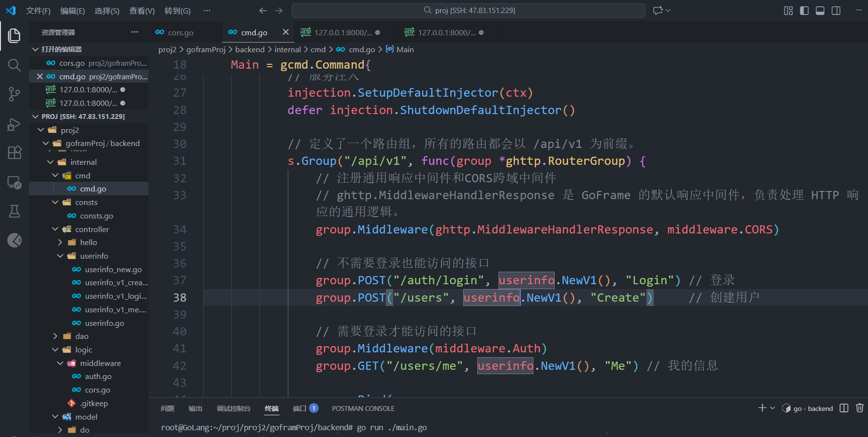Close cmd.go in open editors list
Image resolution: width=868 pixels, height=437 pixels.
pyautogui.click(x=40, y=76)
